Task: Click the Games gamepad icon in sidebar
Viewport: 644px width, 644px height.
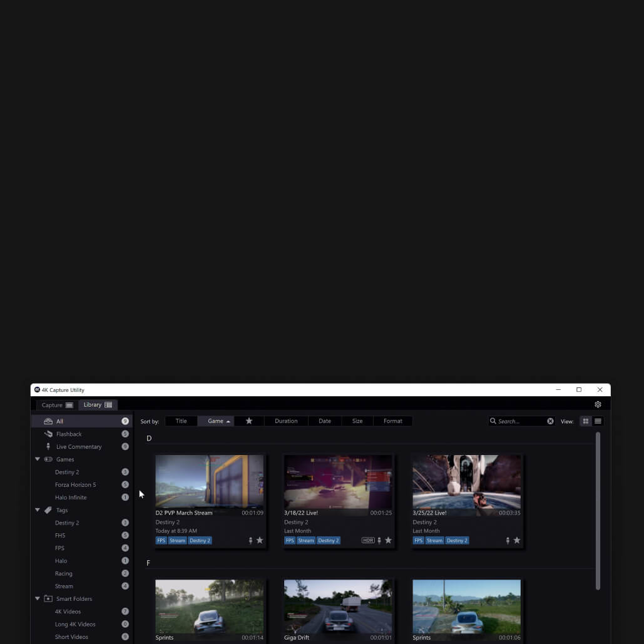Action: (48, 459)
